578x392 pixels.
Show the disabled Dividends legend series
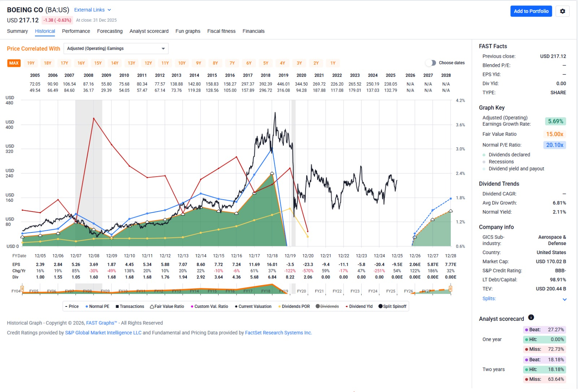click(327, 306)
